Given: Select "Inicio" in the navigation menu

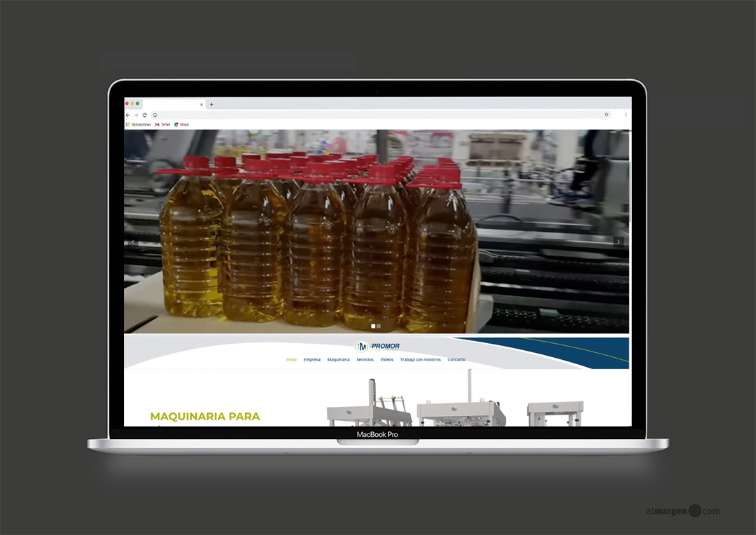Looking at the screenshot, I should pos(291,359).
